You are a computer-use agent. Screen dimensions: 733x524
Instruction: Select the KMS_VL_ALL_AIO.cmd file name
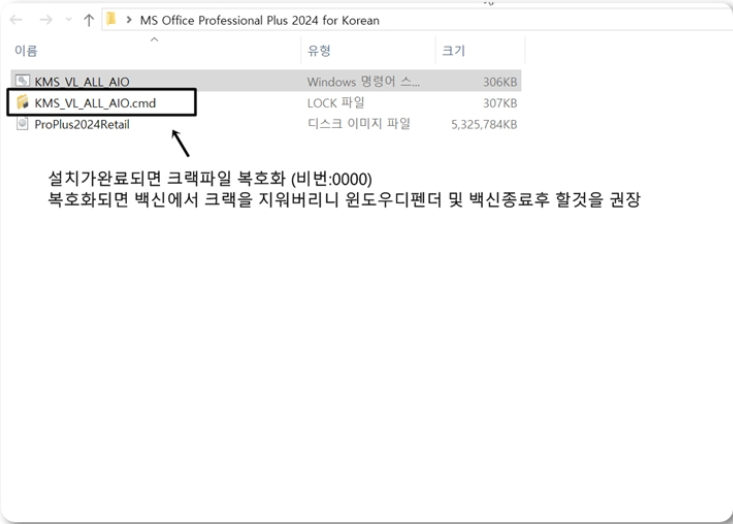click(x=95, y=103)
